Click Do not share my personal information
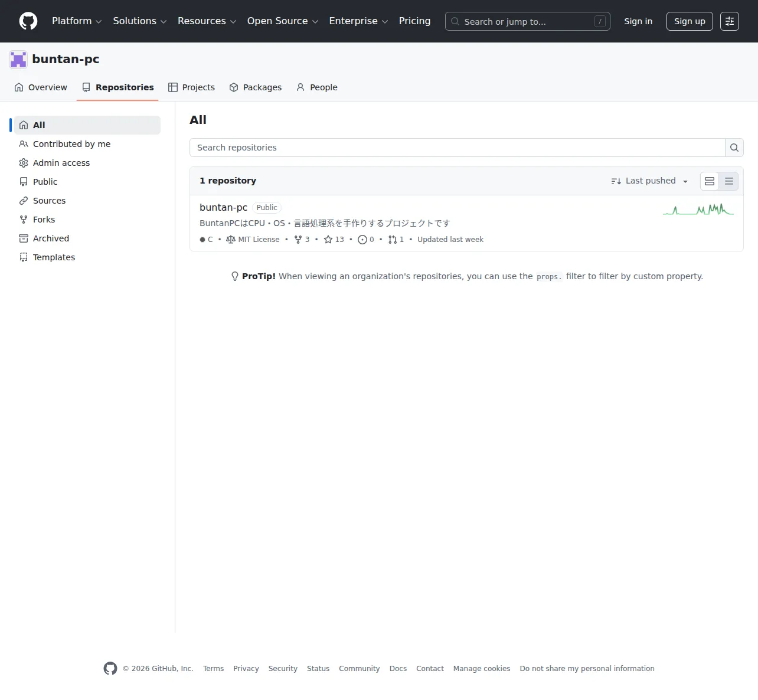Image resolution: width=758 pixels, height=700 pixels. 587,669
